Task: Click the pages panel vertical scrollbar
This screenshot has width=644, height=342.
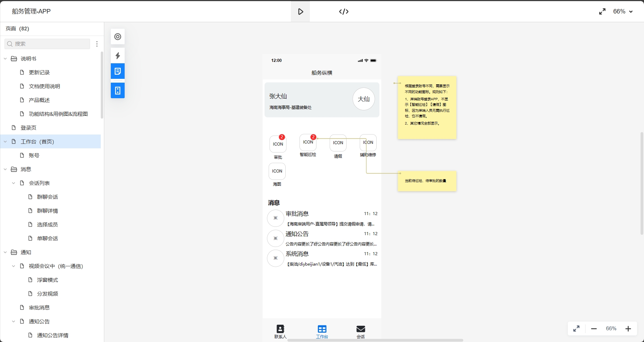Action: [102, 85]
